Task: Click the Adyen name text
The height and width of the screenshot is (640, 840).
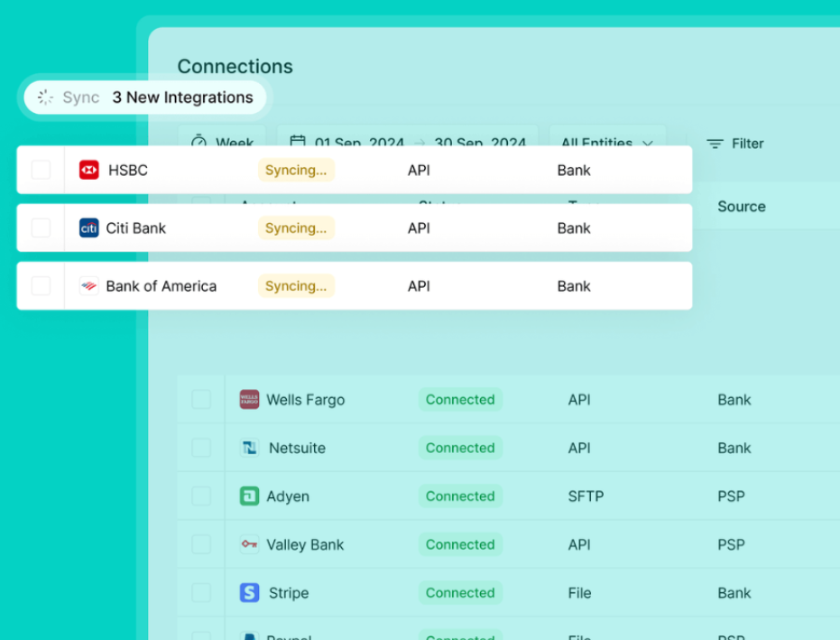Action: [288, 496]
